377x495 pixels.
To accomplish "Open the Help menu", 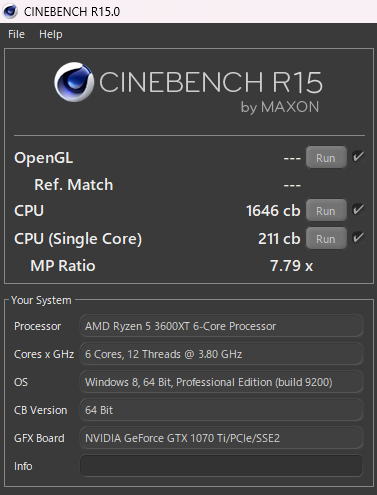I will coord(51,34).
